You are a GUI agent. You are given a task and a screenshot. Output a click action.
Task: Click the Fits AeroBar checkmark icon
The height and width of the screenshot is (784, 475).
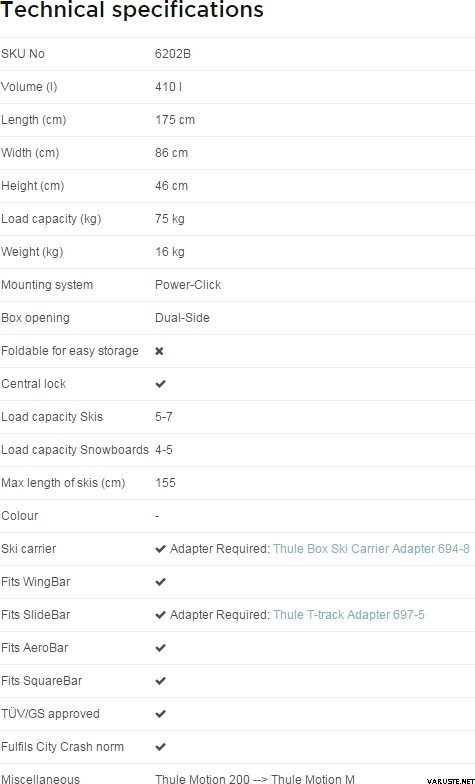(160, 648)
